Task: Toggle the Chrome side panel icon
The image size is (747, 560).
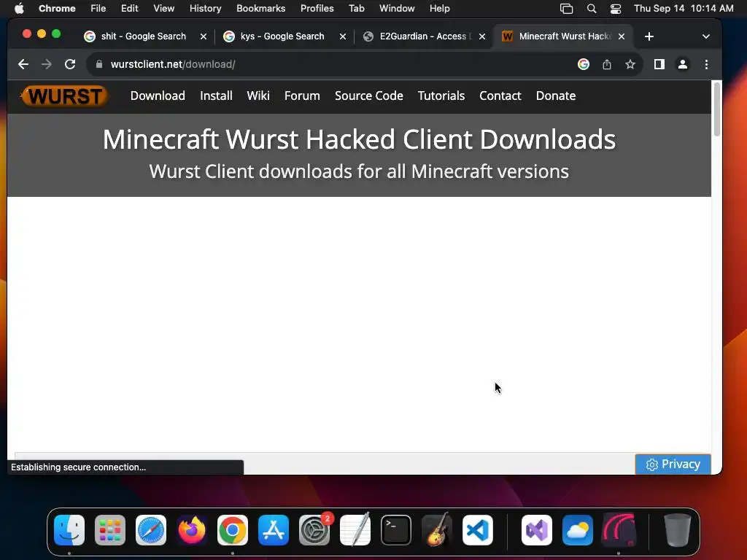Action: (659, 64)
